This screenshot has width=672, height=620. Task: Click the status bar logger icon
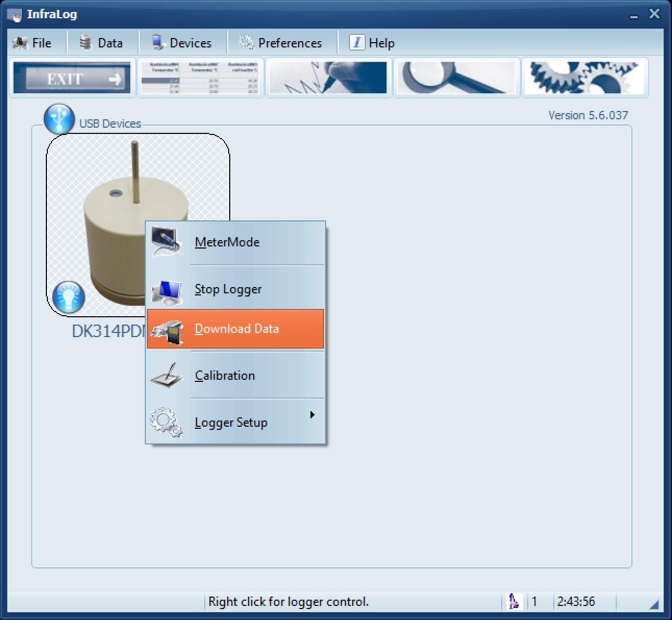pos(514,602)
